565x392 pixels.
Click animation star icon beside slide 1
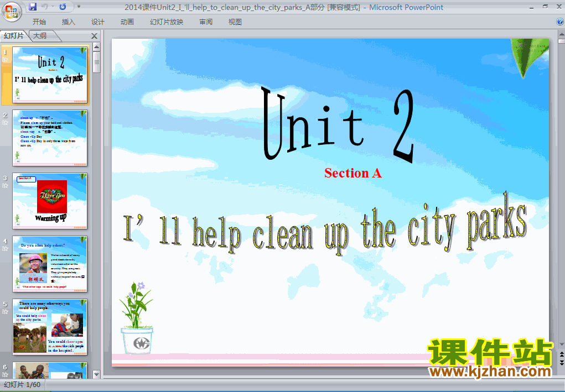point(5,60)
